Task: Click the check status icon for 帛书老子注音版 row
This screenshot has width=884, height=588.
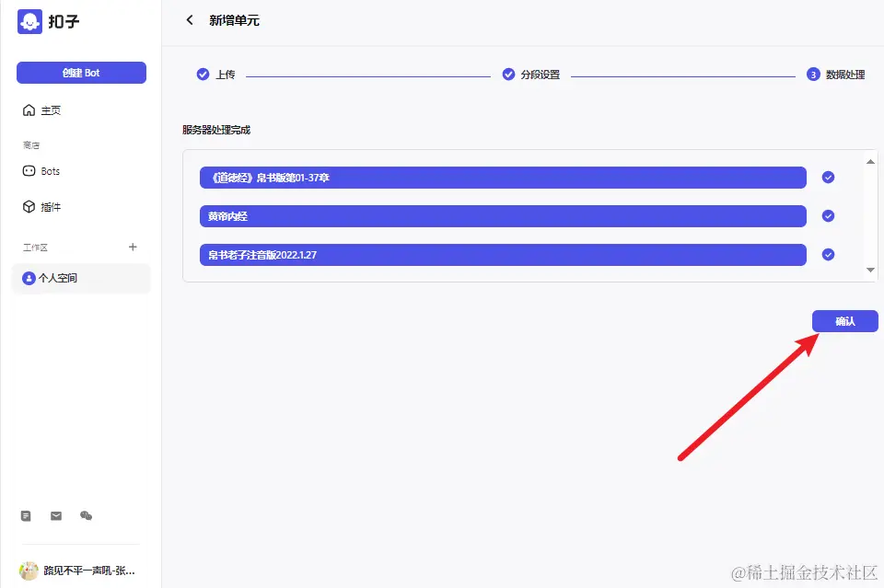Action: click(828, 255)
